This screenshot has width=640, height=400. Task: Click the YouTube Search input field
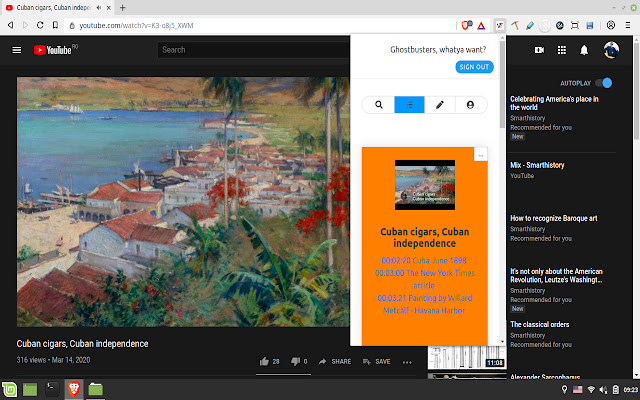point(253,50)
